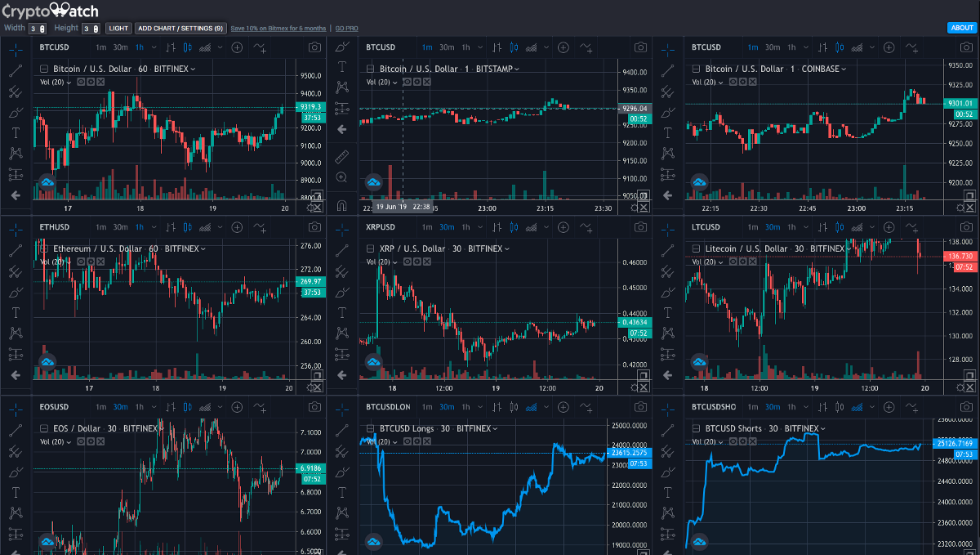Select the trend line tool in Bitfinex BTCUSD chart
Viewport: 980px width, 555px height.
(16, 70)
